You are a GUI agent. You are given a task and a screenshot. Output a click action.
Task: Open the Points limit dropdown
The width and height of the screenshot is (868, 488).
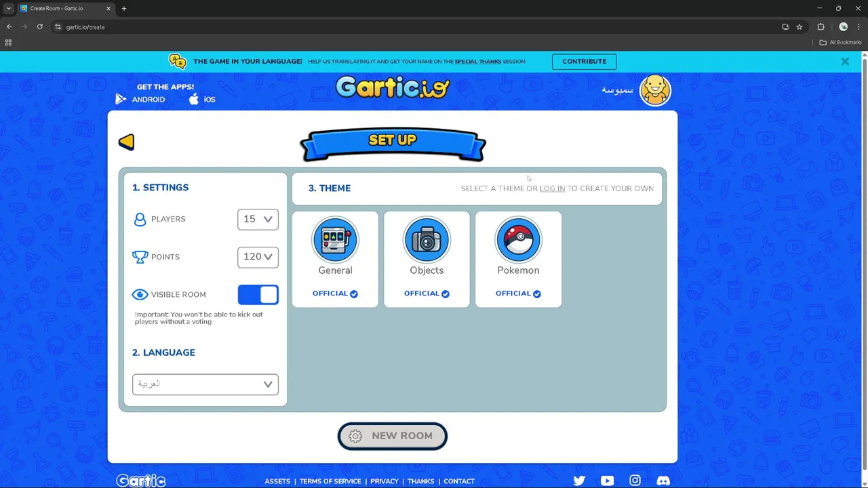click(x=258, y=257)
